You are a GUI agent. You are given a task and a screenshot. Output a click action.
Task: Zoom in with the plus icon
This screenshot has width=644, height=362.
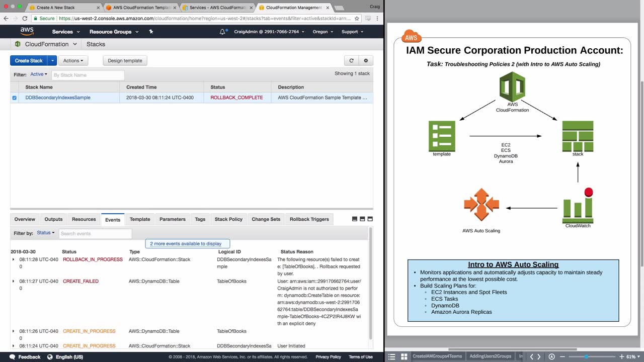click(x=621, y=356)
